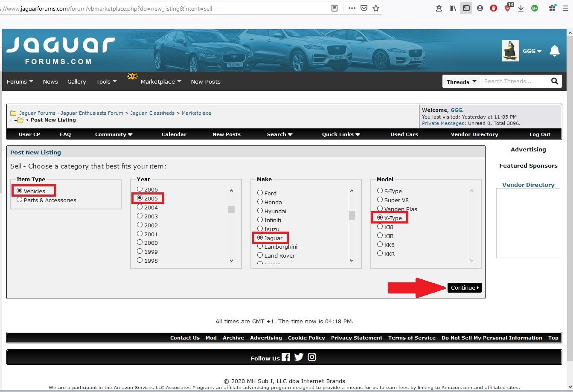Click the Continue button

click(x=465, y=287)
